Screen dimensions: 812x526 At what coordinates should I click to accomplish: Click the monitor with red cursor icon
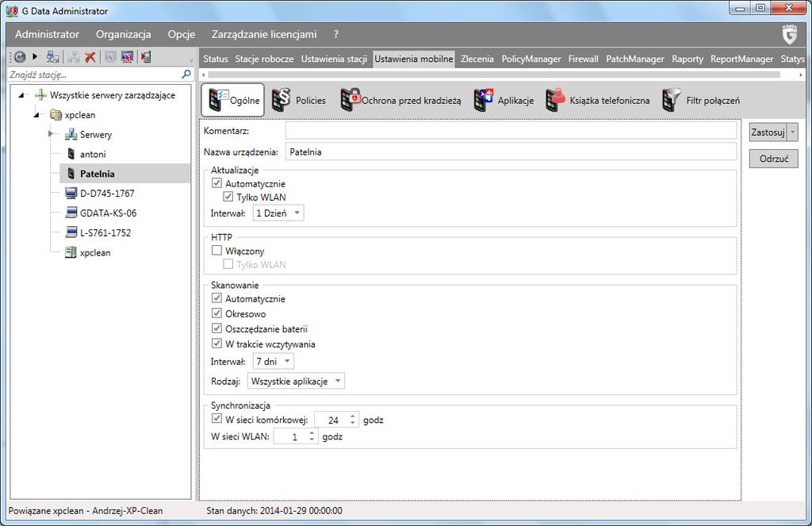pos(127,57)
